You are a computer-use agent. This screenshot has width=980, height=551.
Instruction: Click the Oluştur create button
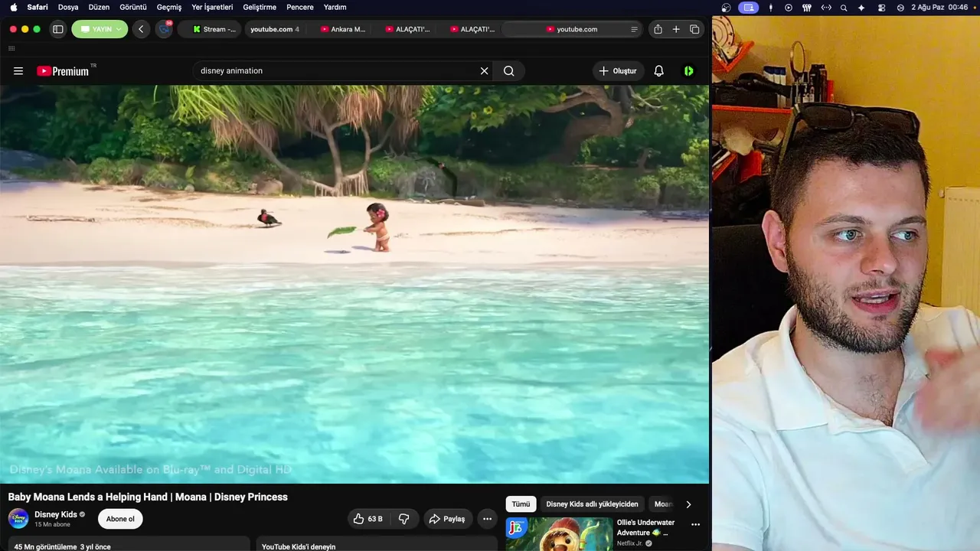tap(618, 71)
